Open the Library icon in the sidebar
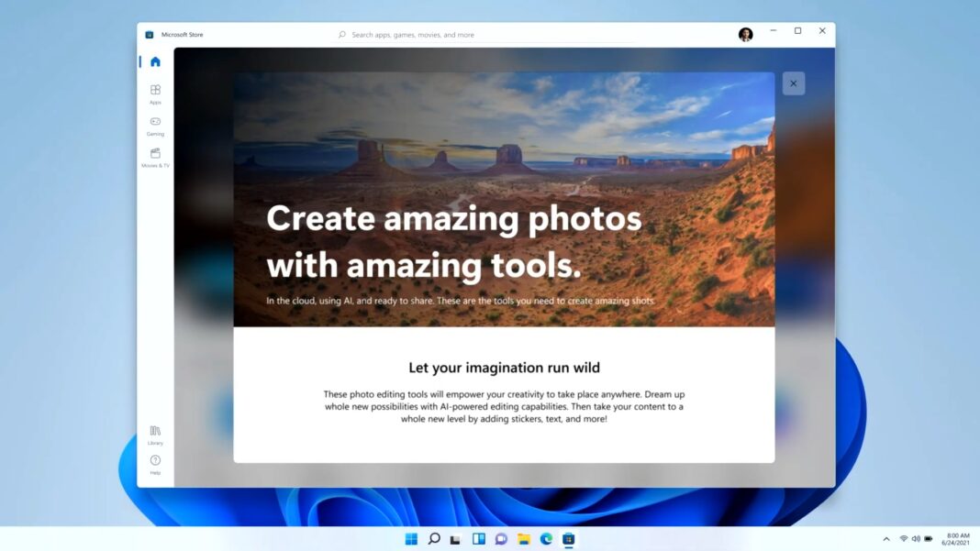 [155, 431]
